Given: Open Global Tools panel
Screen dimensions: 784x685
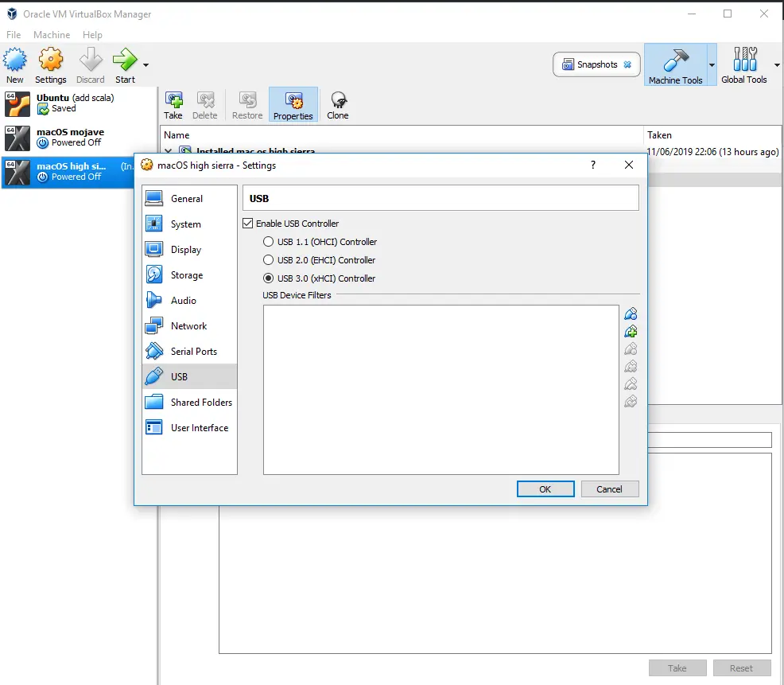Looking at the screenshot, I should click(x=744, y=65).
